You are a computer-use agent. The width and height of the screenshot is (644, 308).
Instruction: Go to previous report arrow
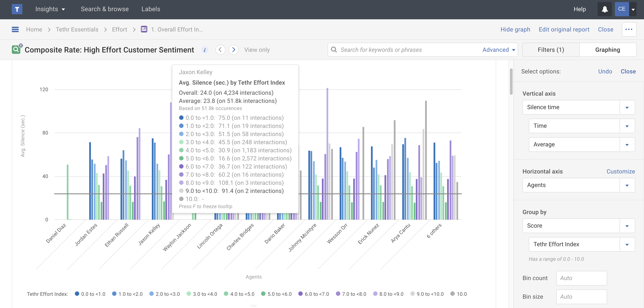point(220,50)
